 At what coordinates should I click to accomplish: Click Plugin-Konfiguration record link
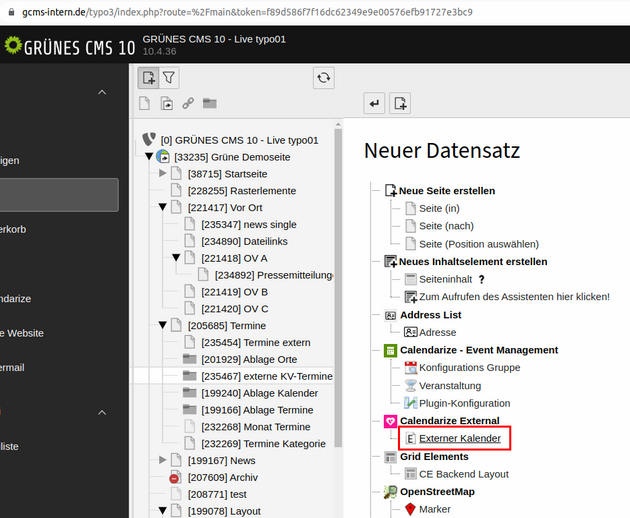coord(464,403)
